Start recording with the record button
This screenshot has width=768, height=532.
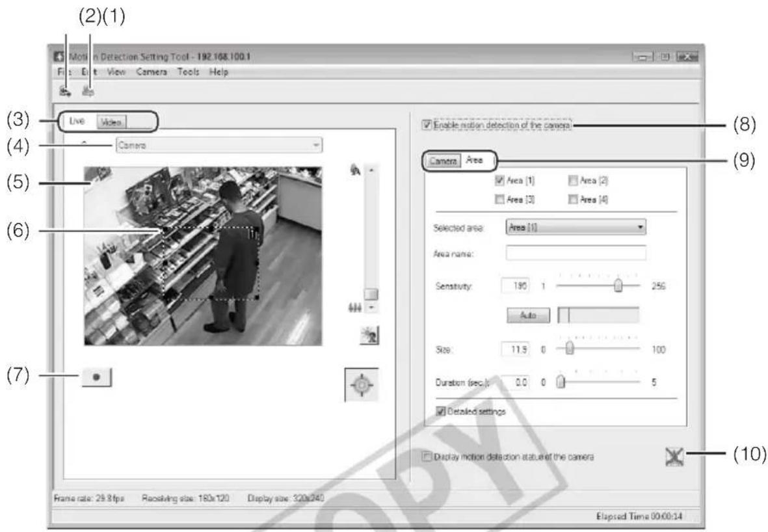coord(97,377)
